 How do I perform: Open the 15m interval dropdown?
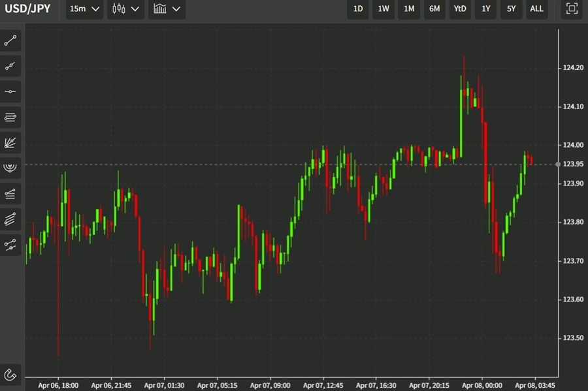coord(85,9)
